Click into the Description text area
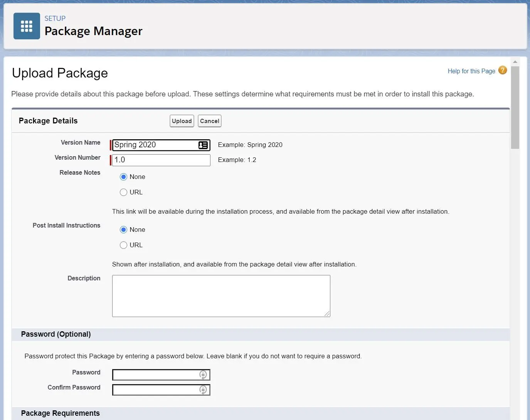Viewport: 530px width, 420px height. click(x=221, y=296)
